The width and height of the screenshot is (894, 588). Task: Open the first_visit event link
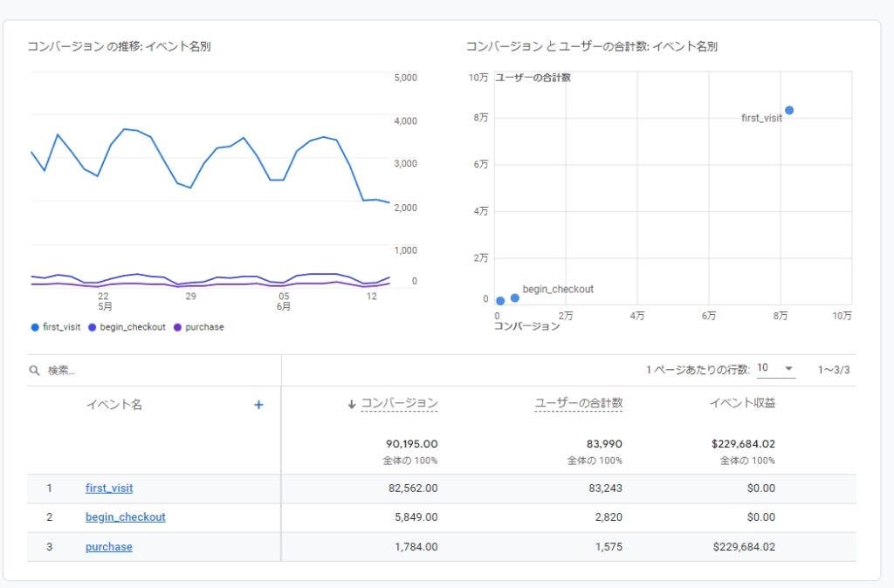109,489
